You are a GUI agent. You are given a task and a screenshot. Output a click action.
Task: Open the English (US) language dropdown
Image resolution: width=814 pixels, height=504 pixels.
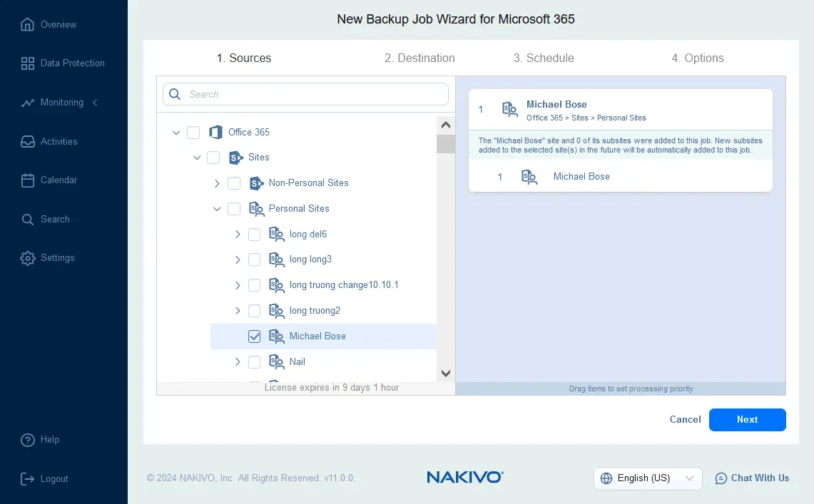click(648, 478)
